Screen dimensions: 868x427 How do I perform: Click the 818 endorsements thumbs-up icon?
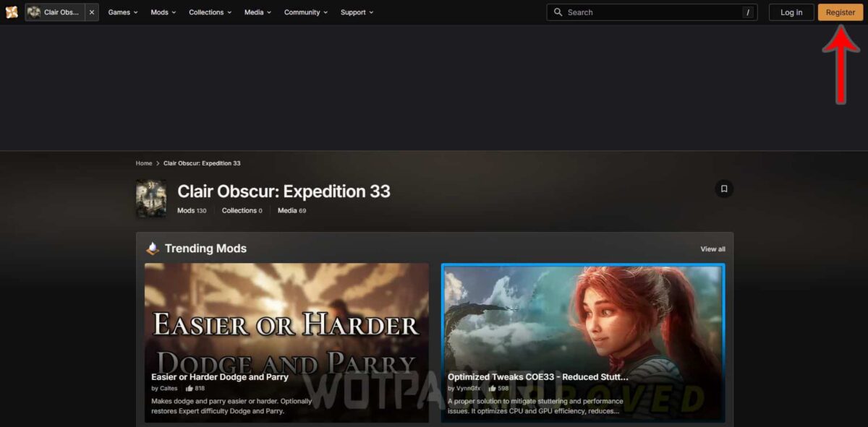190,388
